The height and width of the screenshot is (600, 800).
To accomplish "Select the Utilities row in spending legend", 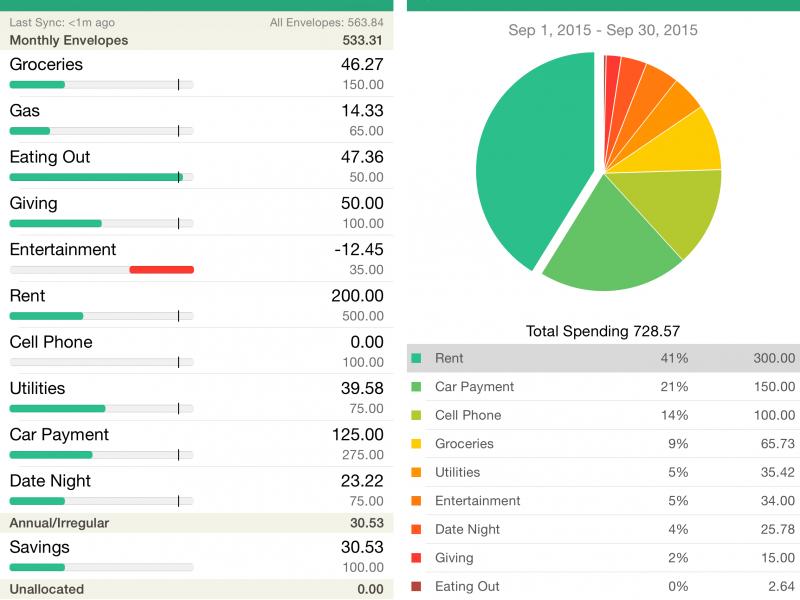I will [603, 472].
